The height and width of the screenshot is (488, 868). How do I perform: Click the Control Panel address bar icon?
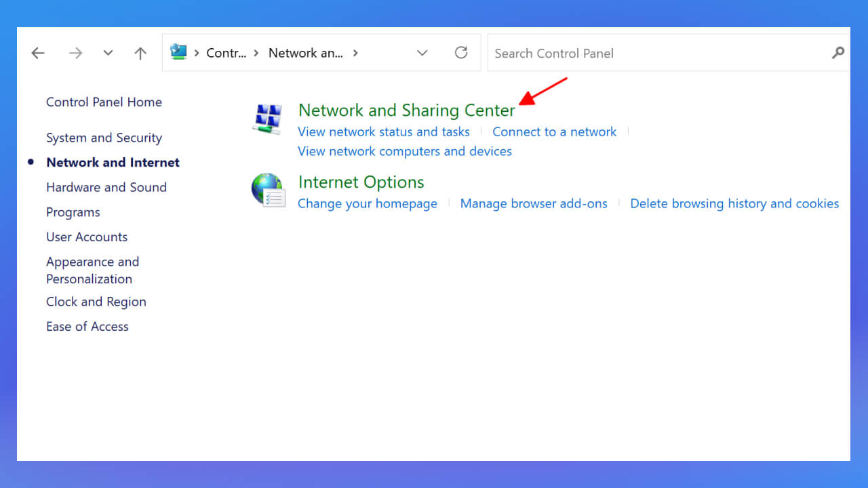tap(178, 52)
